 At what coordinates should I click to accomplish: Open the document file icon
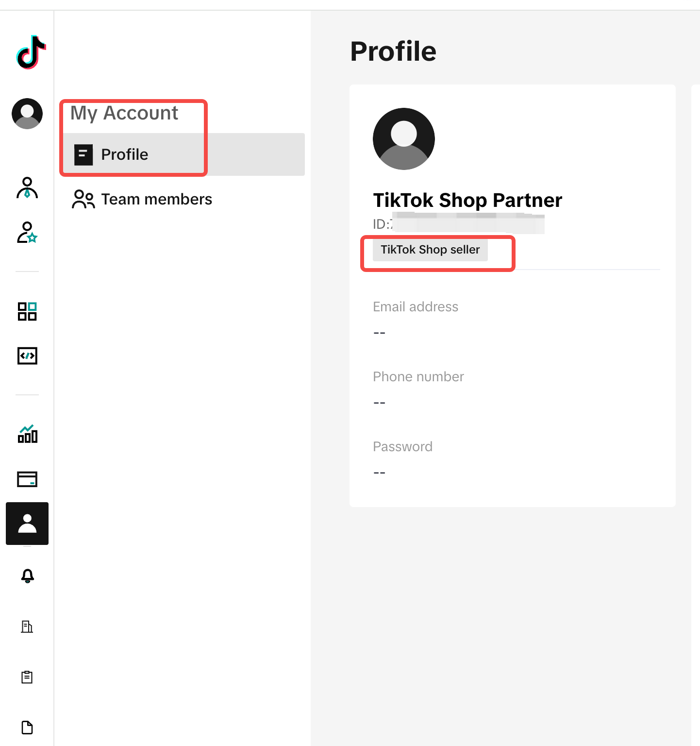point(27,728)
